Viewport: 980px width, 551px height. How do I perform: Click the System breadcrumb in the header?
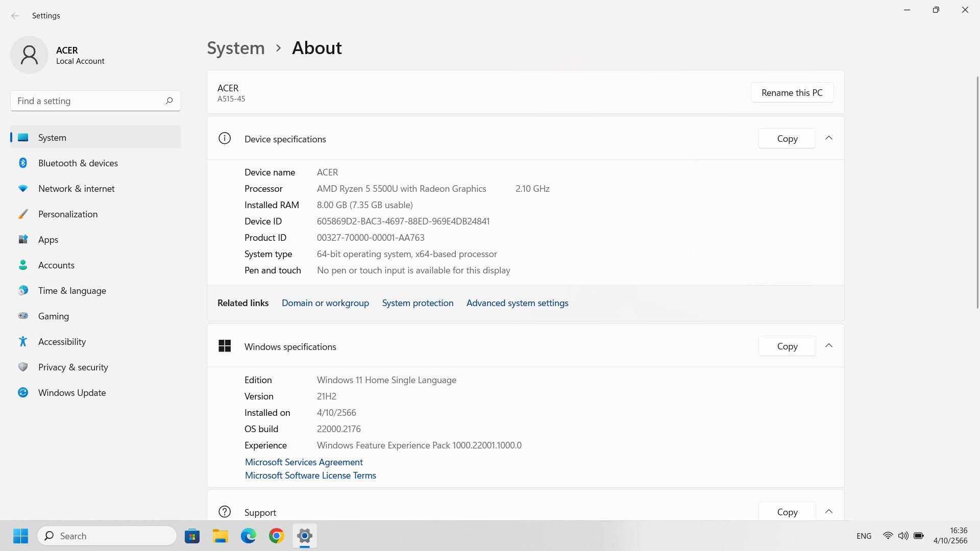tap(236, 48)
